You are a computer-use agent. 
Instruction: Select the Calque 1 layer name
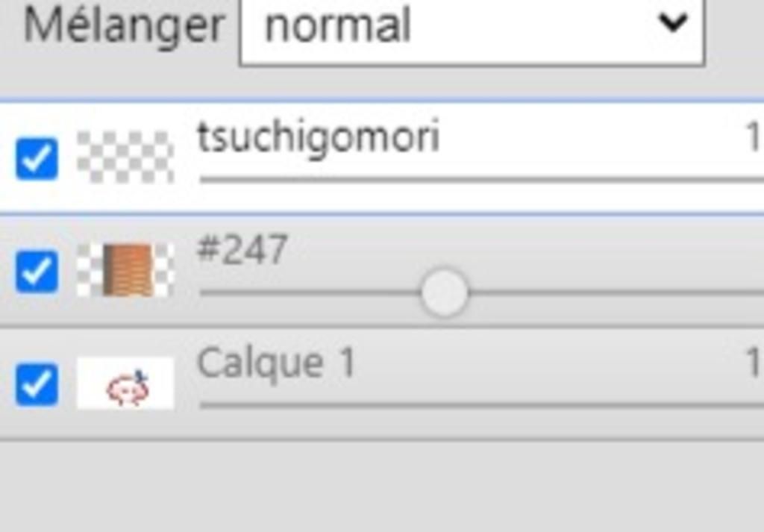276,363
